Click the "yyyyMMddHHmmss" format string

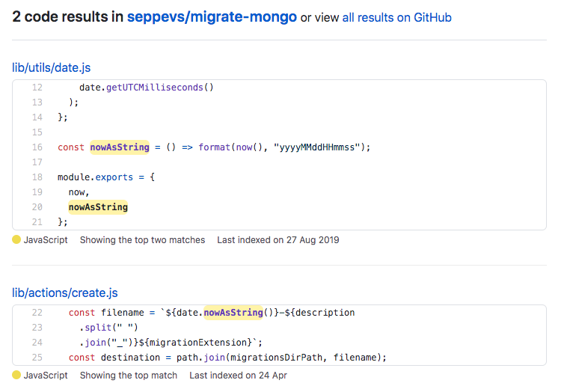pos(316,147)
